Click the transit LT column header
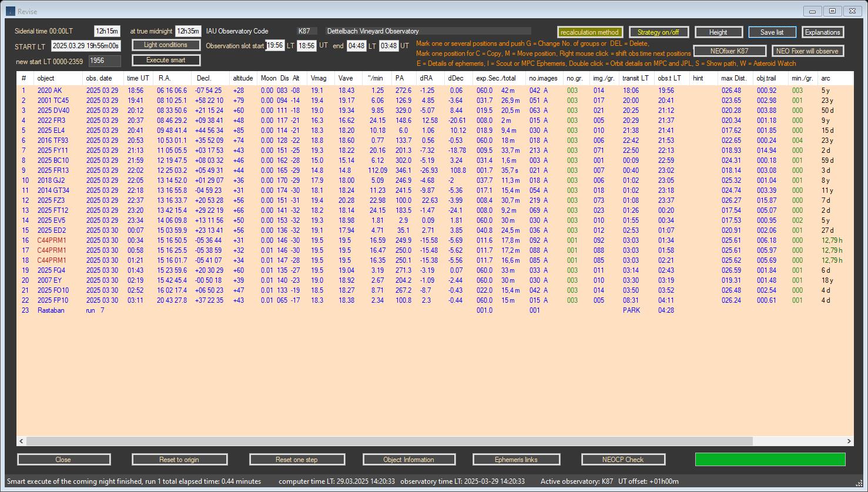The image size is (868, 492). pos(636,78)
